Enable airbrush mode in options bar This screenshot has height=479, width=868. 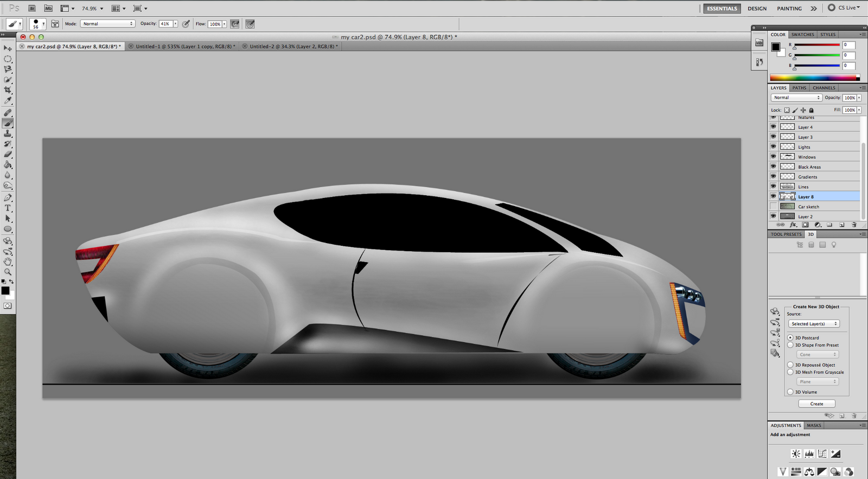point(235,24)
